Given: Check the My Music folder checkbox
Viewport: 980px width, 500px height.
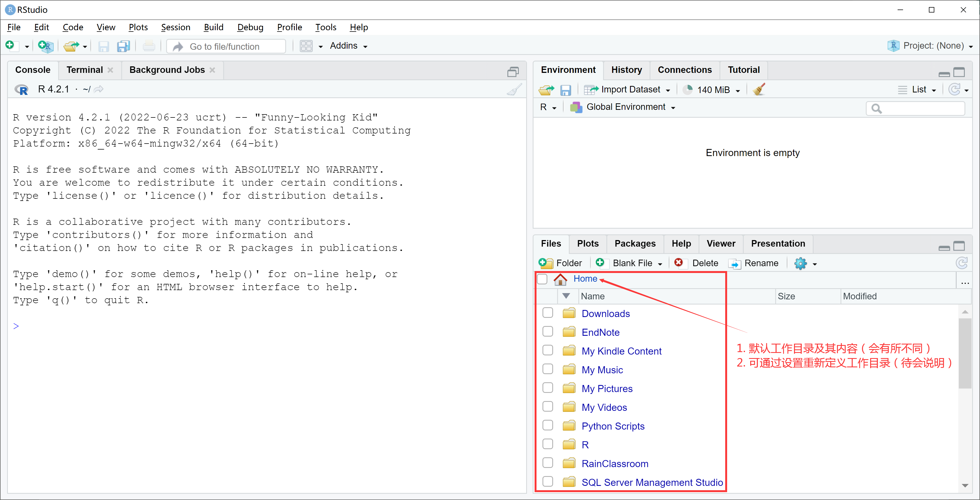Looking at the screenshot, I should 547,369.
